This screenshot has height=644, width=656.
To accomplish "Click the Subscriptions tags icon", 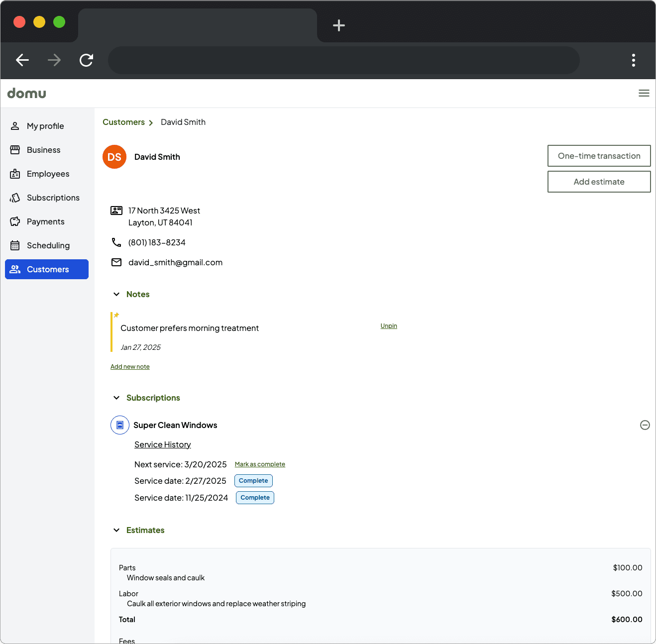I will point(15,198).
